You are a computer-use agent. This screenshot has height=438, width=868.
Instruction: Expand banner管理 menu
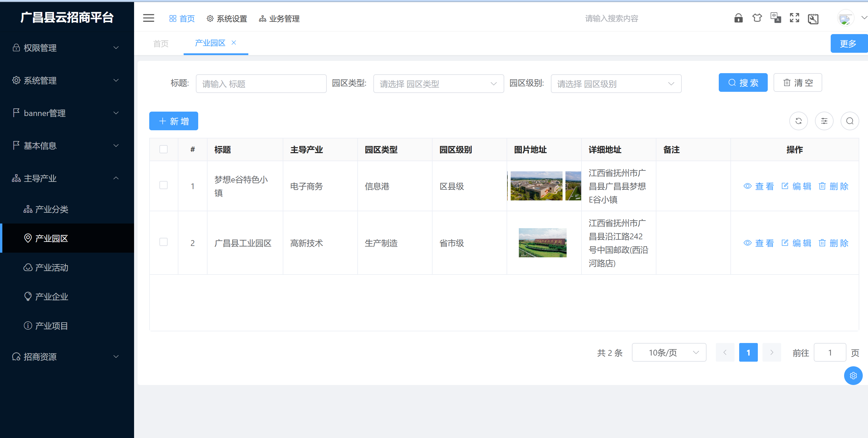pyautogui.click(x=67, y=113)
